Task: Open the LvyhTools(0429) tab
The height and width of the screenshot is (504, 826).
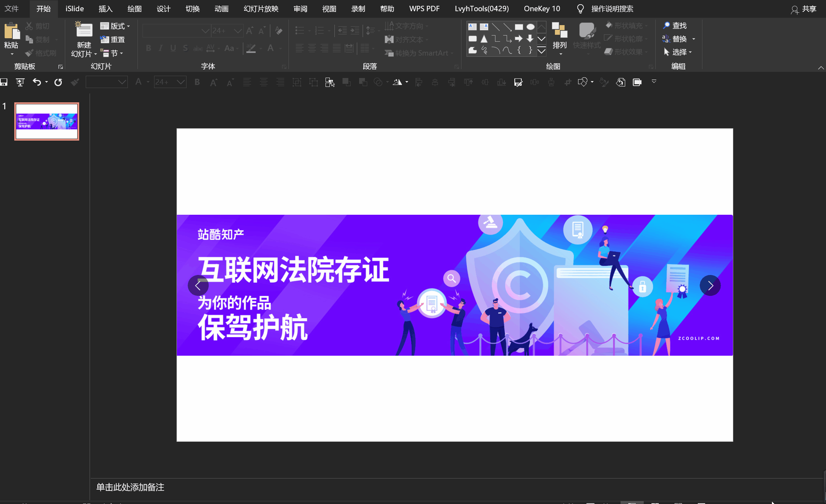Action: point(482,8)
